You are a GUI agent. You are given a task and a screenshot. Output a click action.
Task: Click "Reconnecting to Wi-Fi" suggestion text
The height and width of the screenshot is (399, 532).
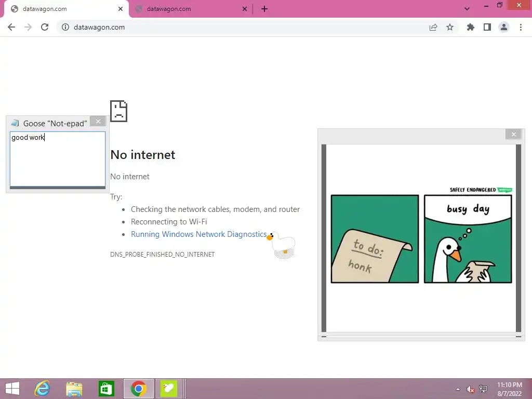[x=169, y=221]
